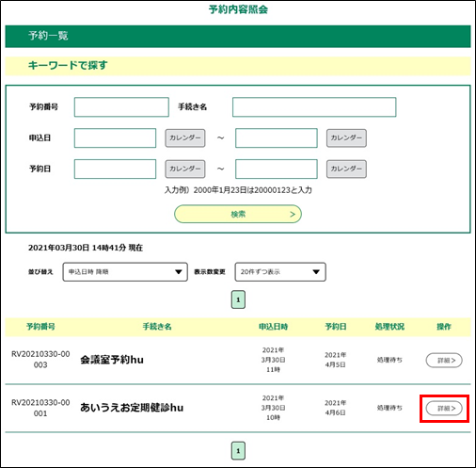Click the 操作 column header
Image resolution: width=476 pixels, height=468 pixels.
click(x=444, y=327)
